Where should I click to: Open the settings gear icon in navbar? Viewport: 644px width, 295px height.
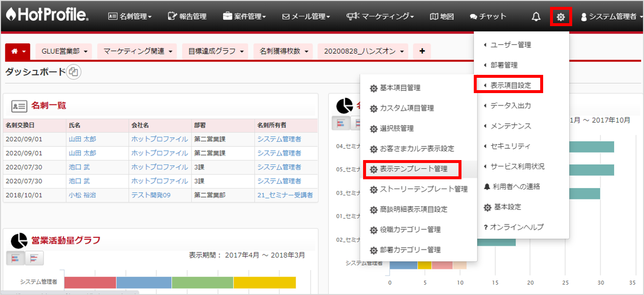[560, 18]
